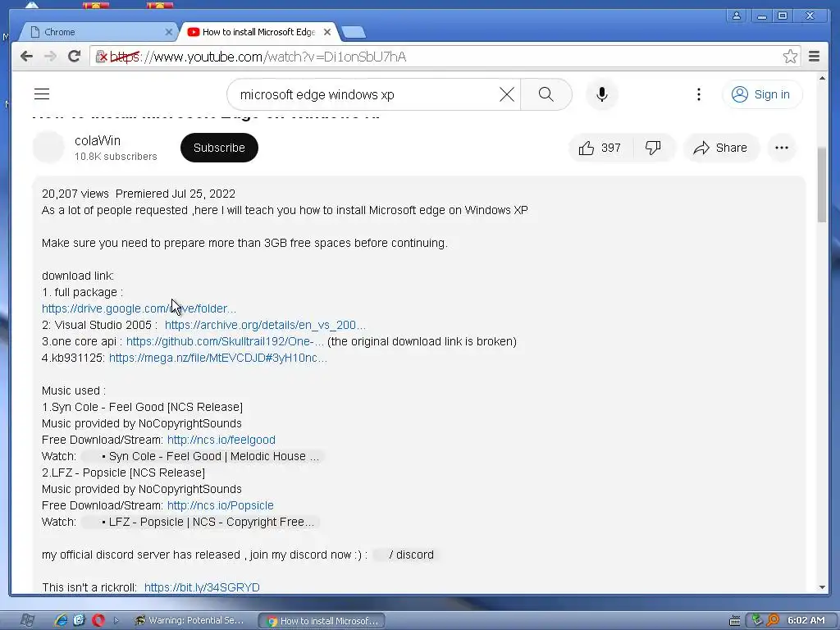Expand the quick launch overflow arrow
The height and width of the screenshot is (630, 840).
tap(116, 620)
